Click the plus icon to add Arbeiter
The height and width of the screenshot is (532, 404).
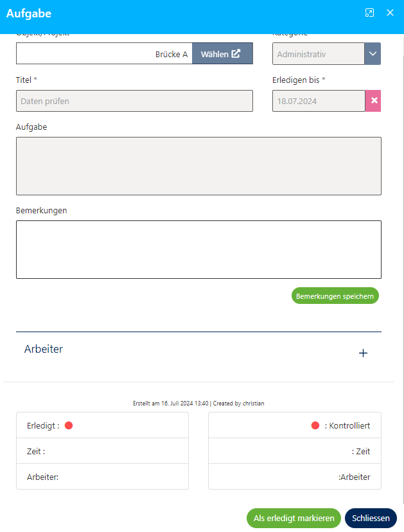[x=363, y=353]
